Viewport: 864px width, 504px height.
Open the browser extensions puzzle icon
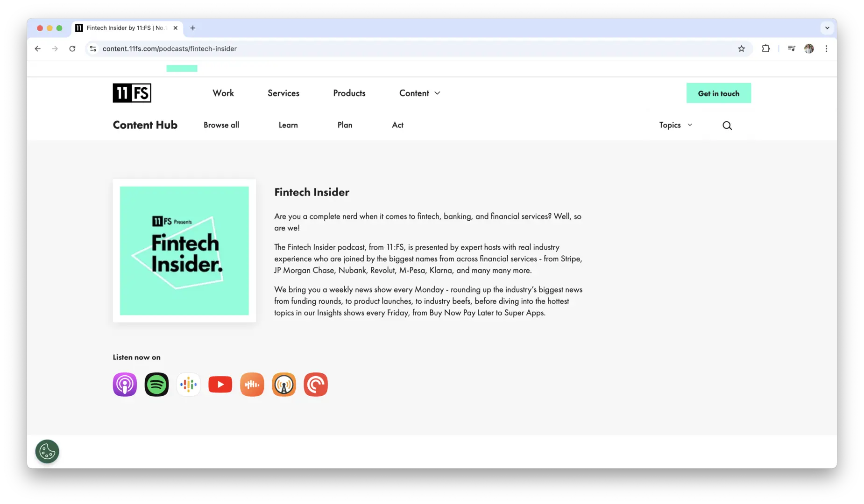(x=765, y=49)
